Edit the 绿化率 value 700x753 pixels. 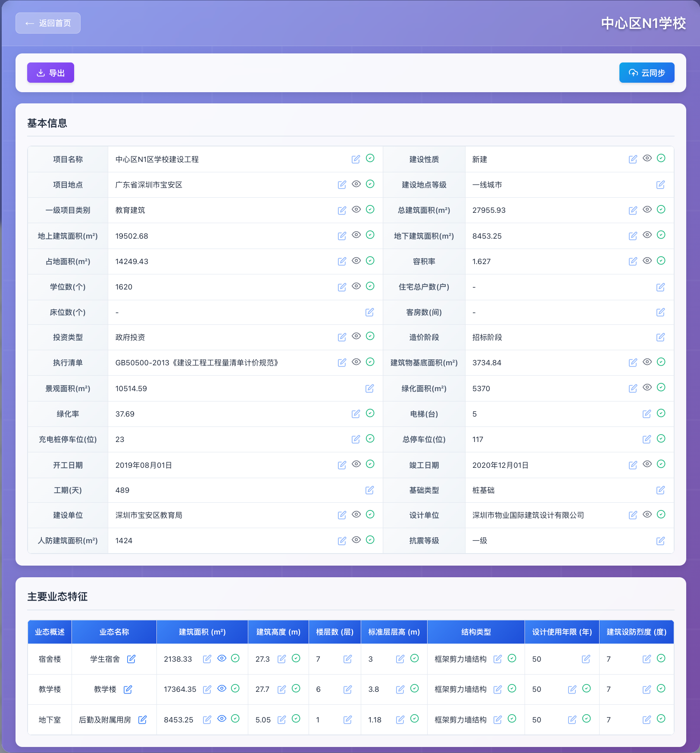pyautogui.click(x=356, y=414)
